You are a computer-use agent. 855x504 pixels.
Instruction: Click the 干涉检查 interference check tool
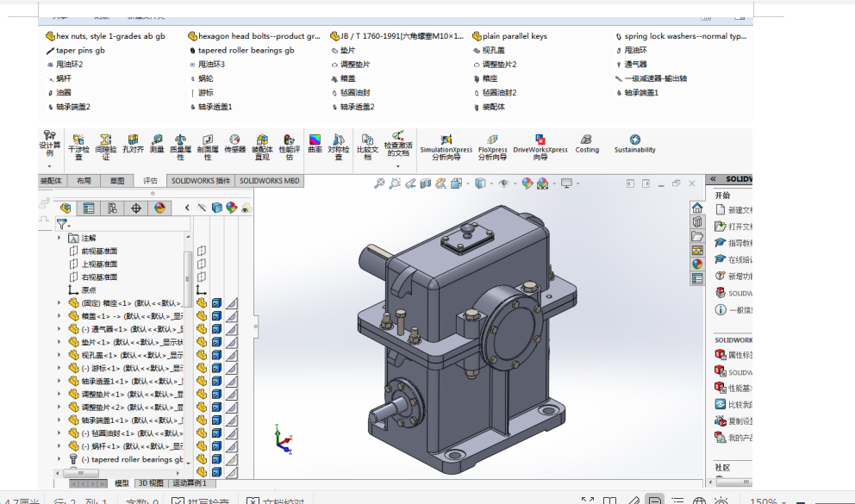tap(78, 146)
